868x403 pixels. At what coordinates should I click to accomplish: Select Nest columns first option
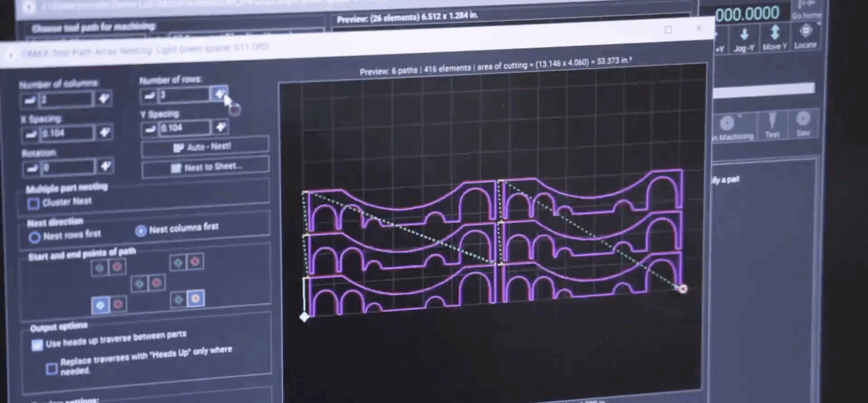tap(141, 231)
